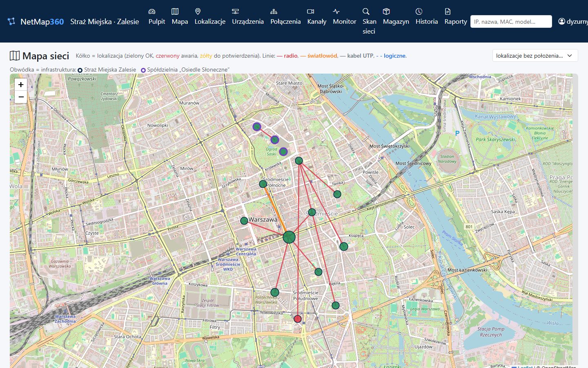This screenshot has width=588, height=368.
Task: Expand the lokalizacje bez położenia dropdown
Action: pos(535,56)
